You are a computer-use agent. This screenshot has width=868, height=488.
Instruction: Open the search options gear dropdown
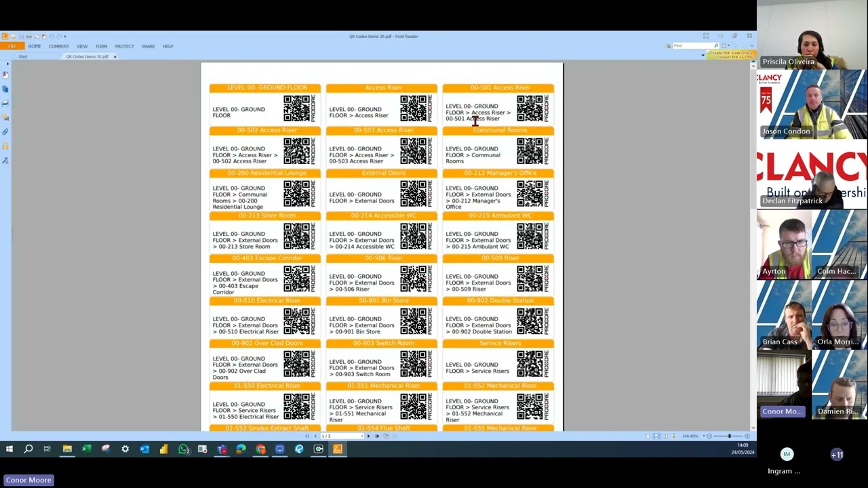pyautogui.click(x=724, y=45)
